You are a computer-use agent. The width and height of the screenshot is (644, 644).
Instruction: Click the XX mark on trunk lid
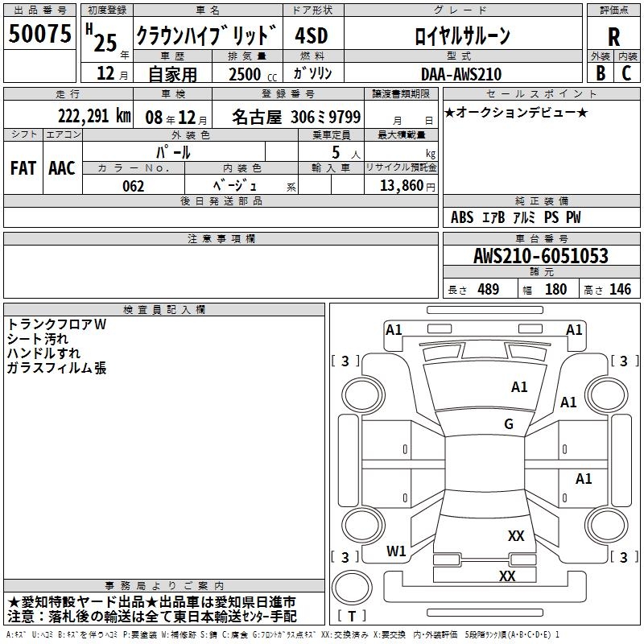516,536
